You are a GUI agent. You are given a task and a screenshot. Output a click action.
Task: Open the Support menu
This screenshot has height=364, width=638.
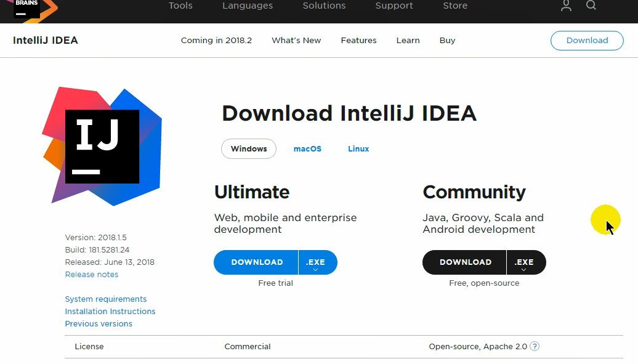(x=394, y=6)
